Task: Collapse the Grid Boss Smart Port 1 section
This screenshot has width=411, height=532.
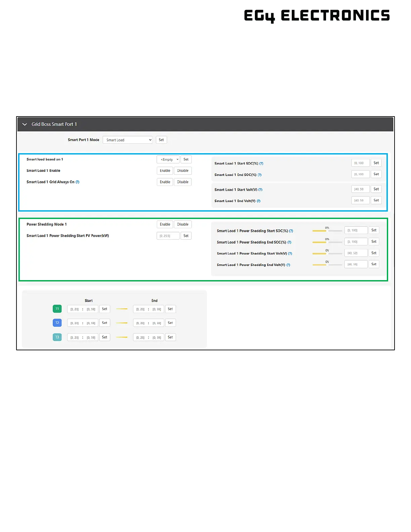Action: 25,124
